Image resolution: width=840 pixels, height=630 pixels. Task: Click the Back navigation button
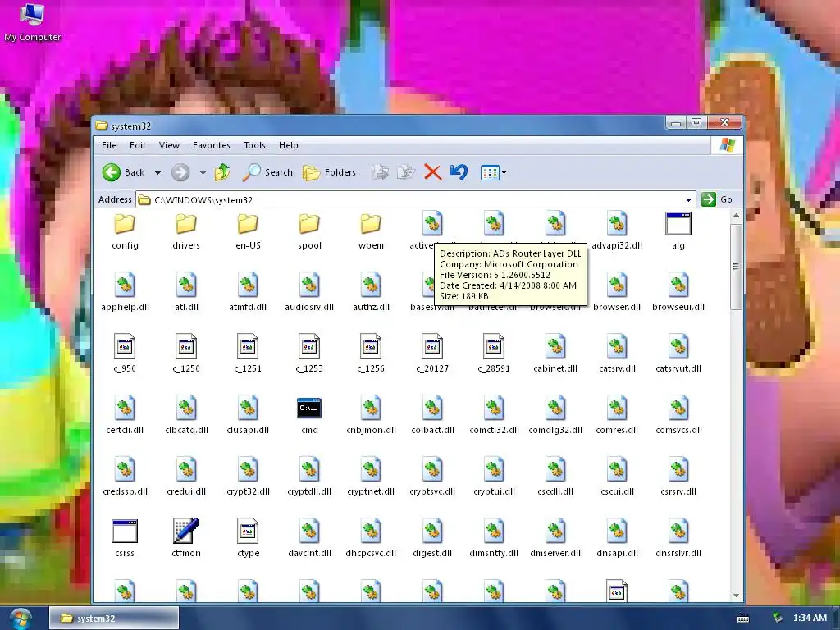click(x=124, y=172)
